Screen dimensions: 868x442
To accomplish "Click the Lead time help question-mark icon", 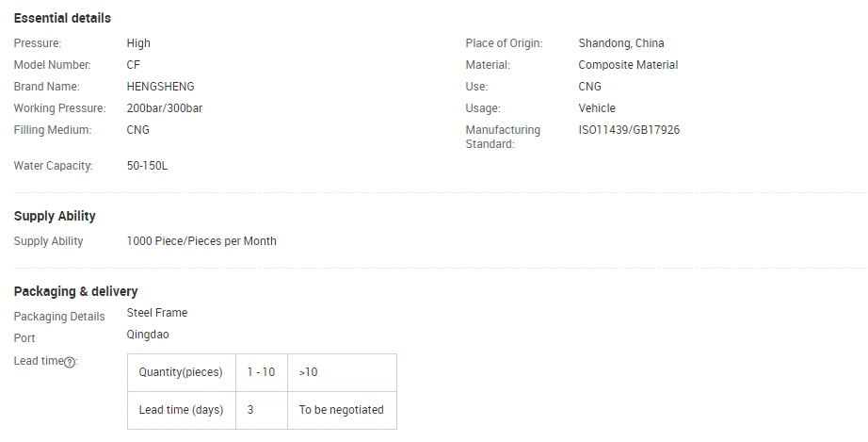I will tap(70, 362).
